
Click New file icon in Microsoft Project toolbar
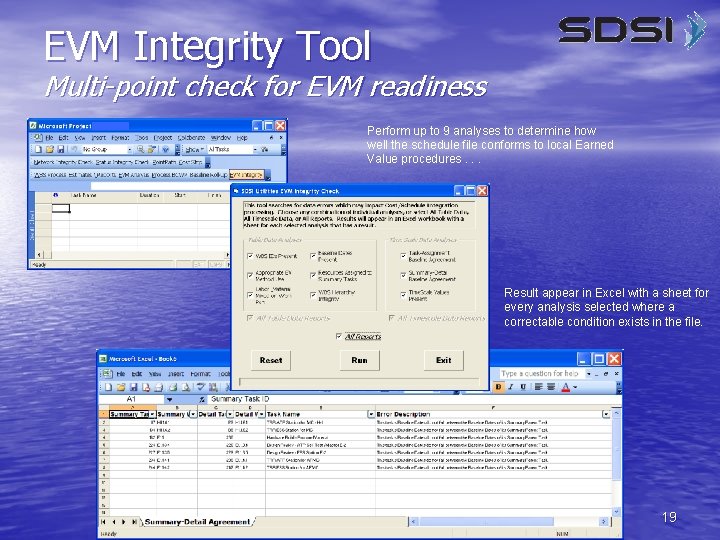click(x=39, y=150)
